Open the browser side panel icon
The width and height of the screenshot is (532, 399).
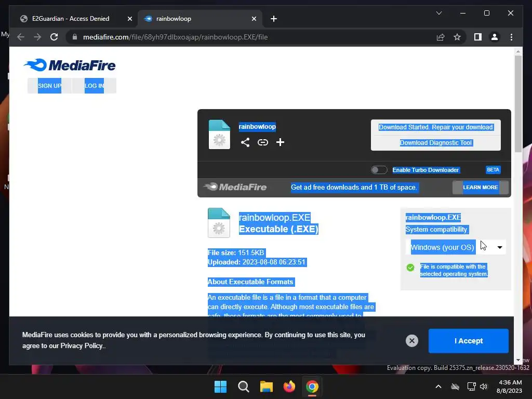(478, 37)
